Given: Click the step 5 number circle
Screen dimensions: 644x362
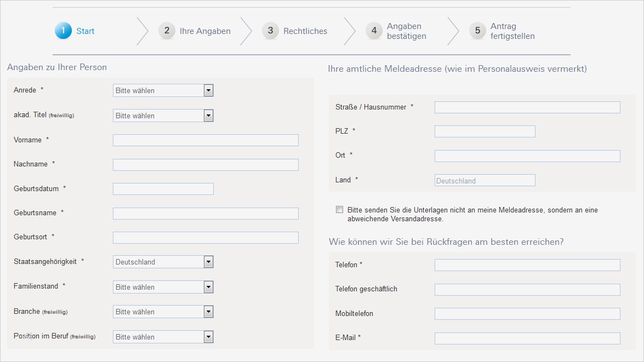Looking at the screenshot, I should (477, 31).
